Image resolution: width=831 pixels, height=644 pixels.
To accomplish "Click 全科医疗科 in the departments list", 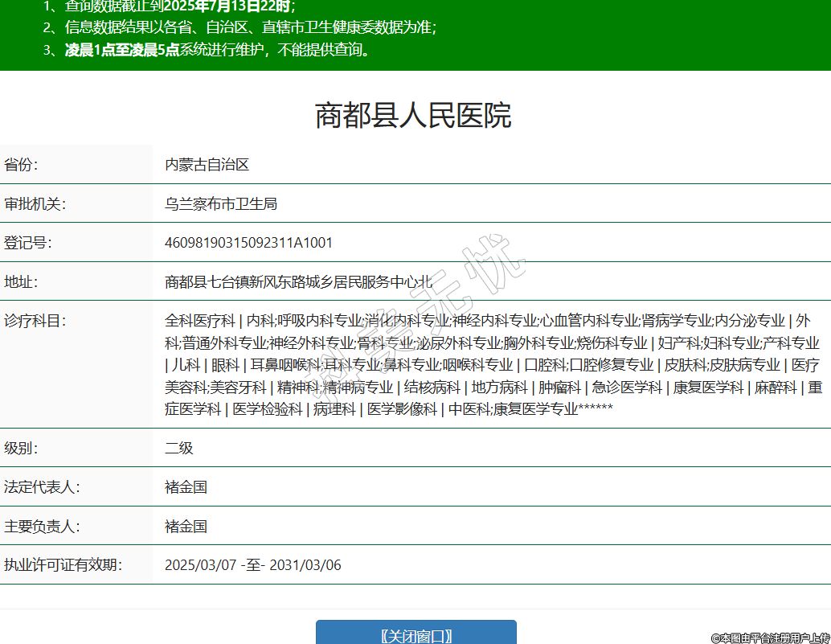I will coord(199,321).
